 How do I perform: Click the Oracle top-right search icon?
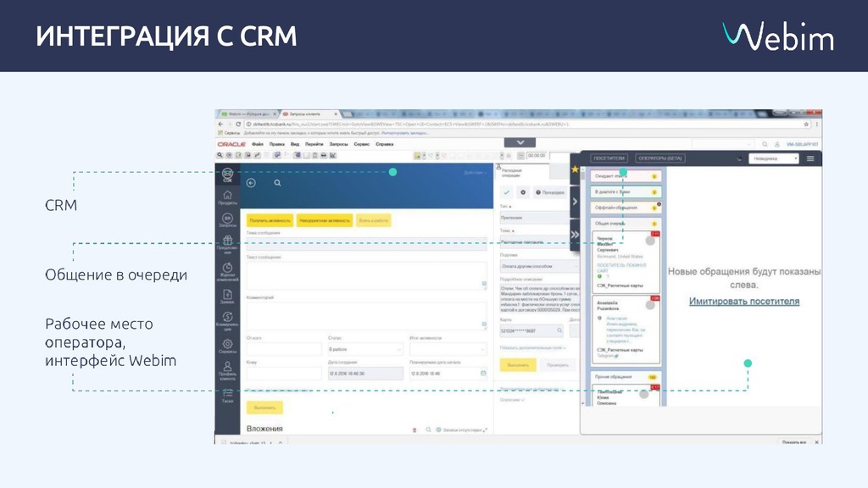coord(765,144)
